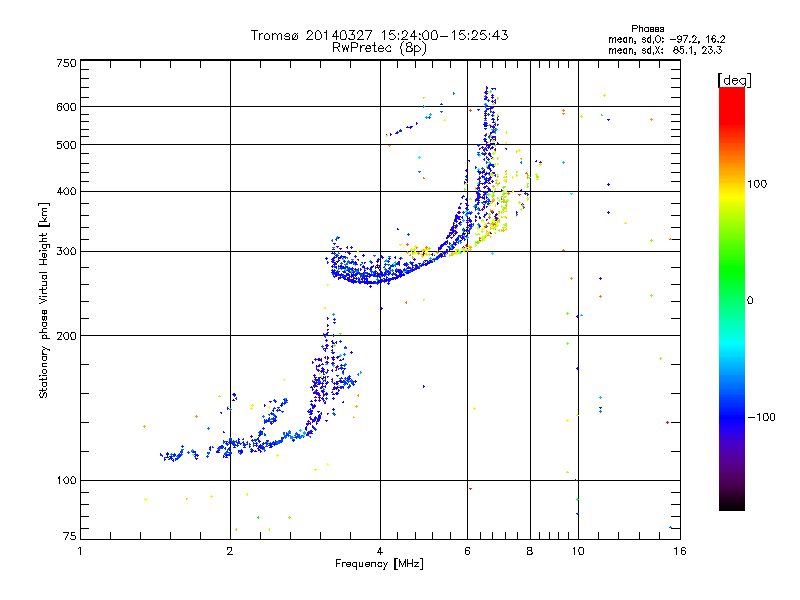This screenshot has width=800, height=600.
Task: Click the y-axis tick label "500"
Action: pyautogui.click(x=66, y=145)
